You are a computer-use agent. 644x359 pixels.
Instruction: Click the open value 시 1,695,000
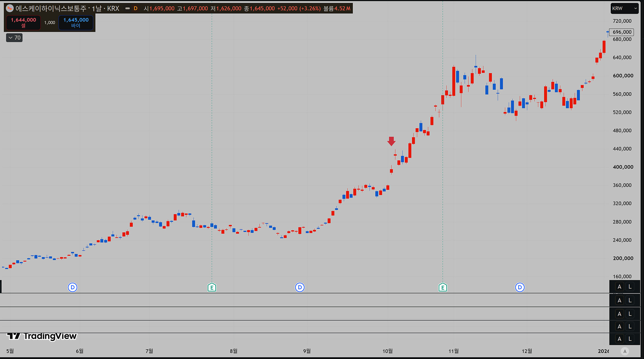pos(159,8)
